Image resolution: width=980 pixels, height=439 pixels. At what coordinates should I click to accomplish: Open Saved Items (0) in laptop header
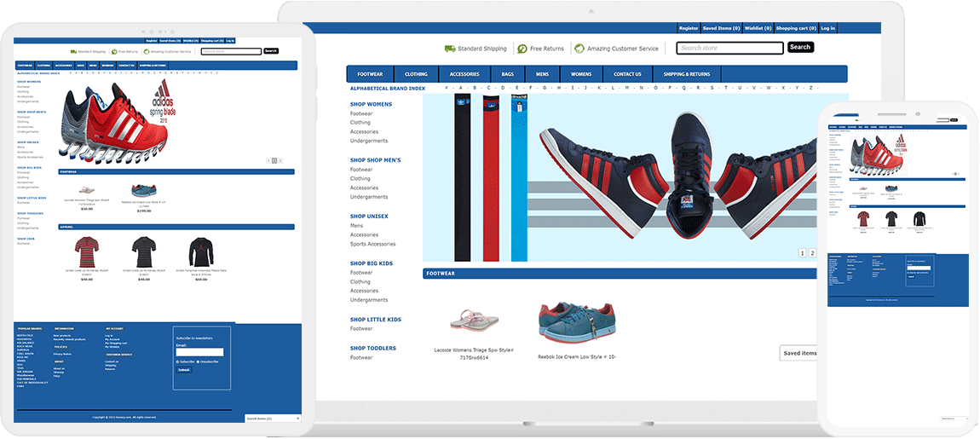721,28
